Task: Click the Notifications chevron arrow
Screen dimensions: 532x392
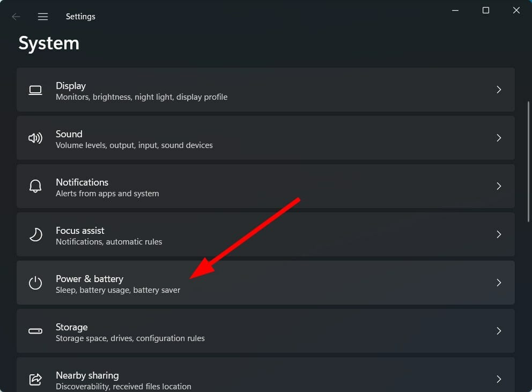Action: pyautogui.click(x=499, y=186)
